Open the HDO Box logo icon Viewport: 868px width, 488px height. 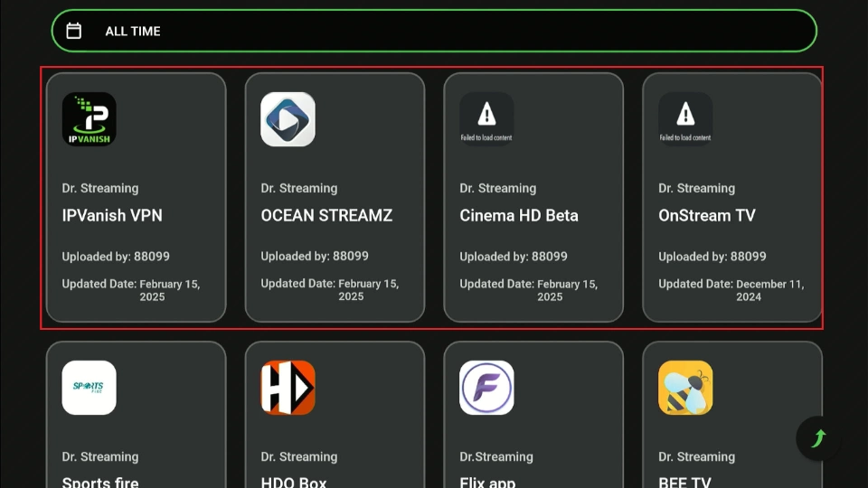(288, 388)
